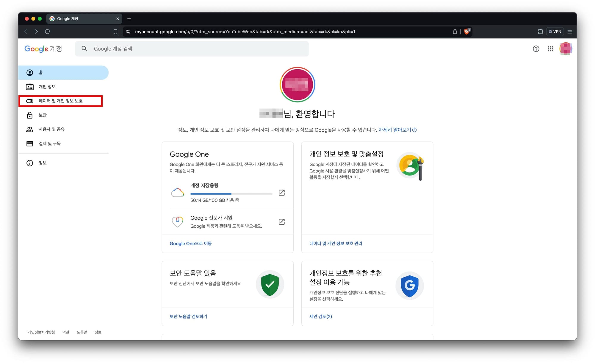Bookmark this page icon

(115, 31)
